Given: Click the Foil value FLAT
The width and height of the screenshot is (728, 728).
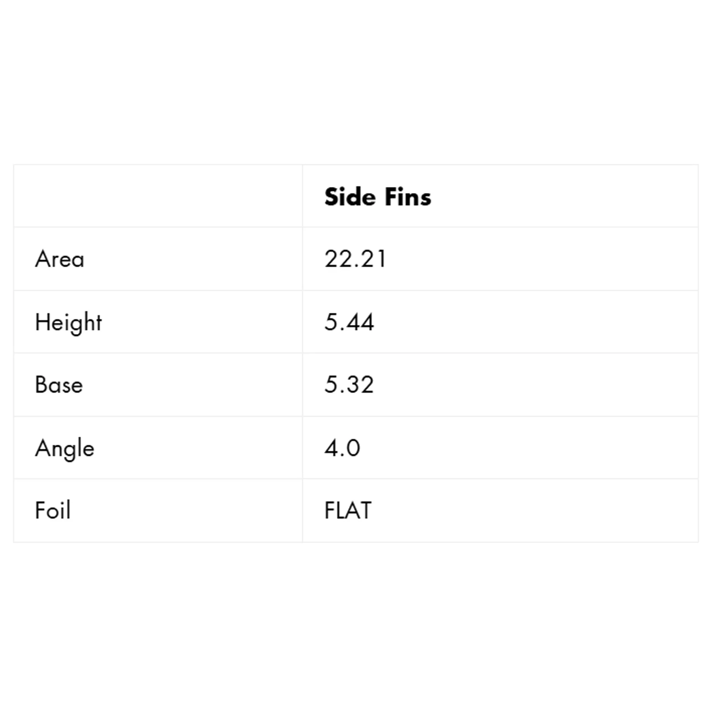Looking at the screenshot, I should point(348,510).
